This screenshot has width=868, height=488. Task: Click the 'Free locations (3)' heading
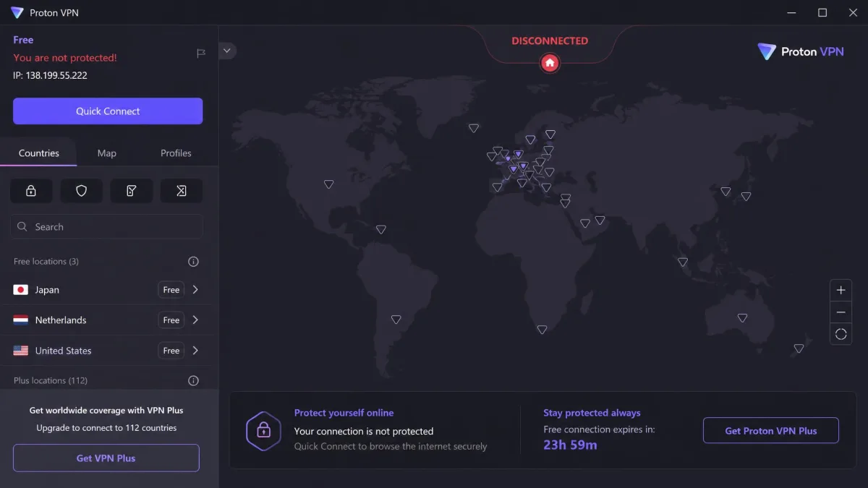pyautogui.click(x=46, y=262)
